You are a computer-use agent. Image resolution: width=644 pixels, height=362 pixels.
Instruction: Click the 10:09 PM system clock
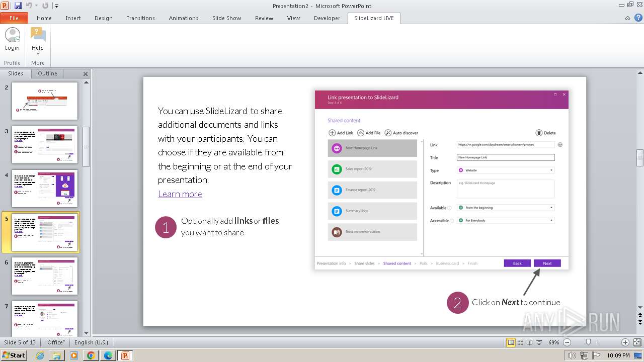[x=619, y=355]
